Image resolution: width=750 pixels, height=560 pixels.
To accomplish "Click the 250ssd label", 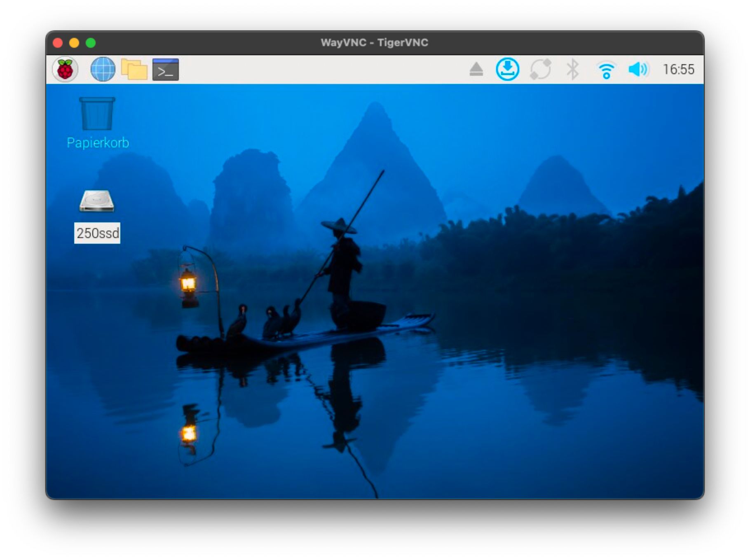I will [x=97, y=233].
